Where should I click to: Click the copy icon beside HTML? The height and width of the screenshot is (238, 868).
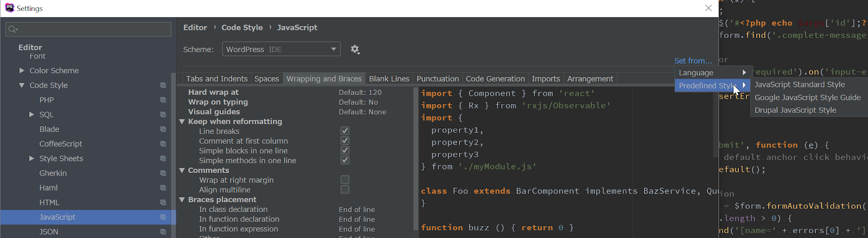163,202
